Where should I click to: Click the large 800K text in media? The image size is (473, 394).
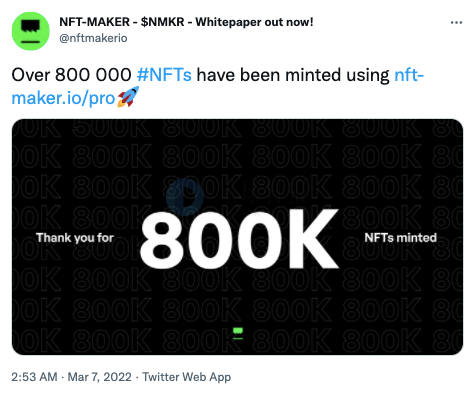[239, 238]
